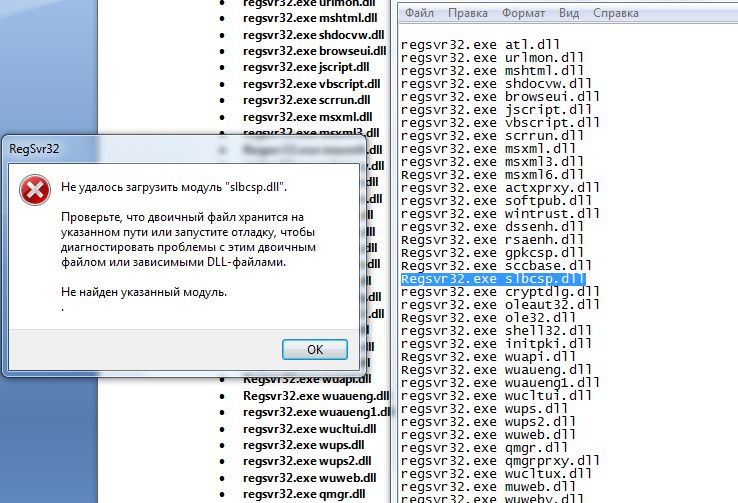Open the Файл menu in Notepad
738x503 pixels.
tap(419, 13)
